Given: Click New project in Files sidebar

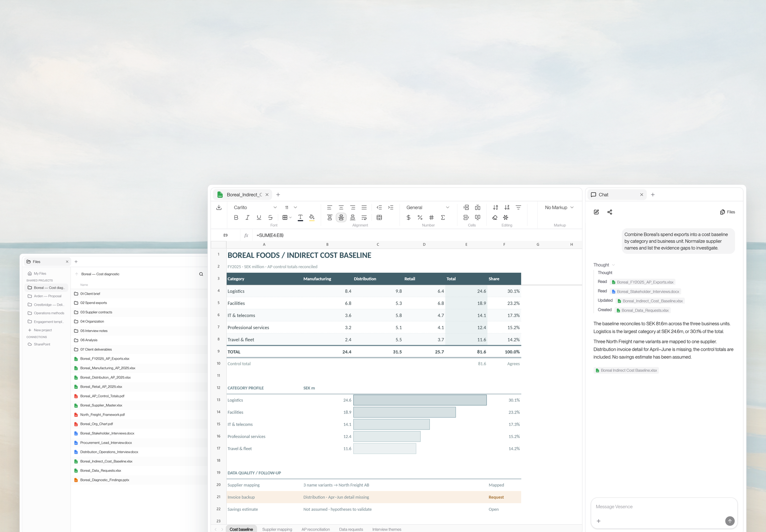Looking at the screenshot, I should 43,330.
